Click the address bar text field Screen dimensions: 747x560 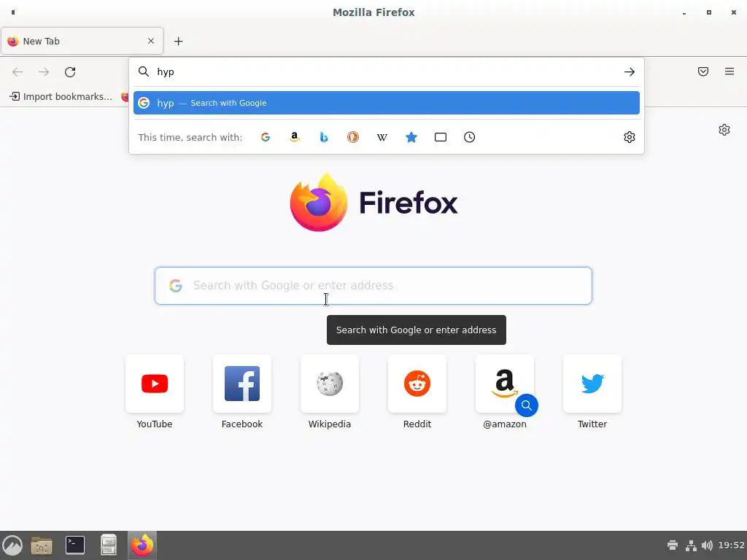[386, 72]
